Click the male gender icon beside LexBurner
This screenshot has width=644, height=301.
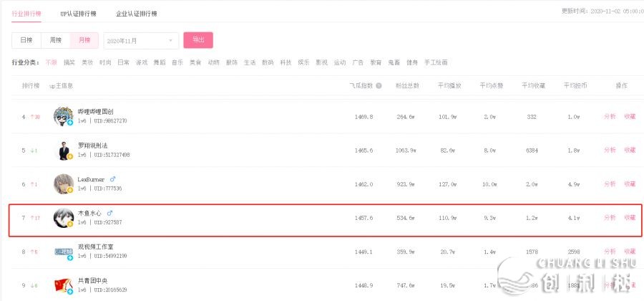tap(112, 179)
